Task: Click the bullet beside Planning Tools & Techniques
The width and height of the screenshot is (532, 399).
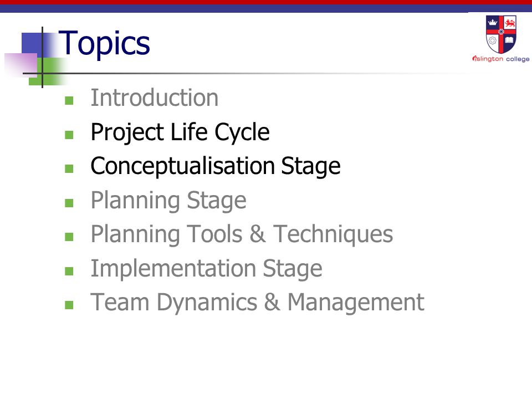Action: tap(69, 237)
